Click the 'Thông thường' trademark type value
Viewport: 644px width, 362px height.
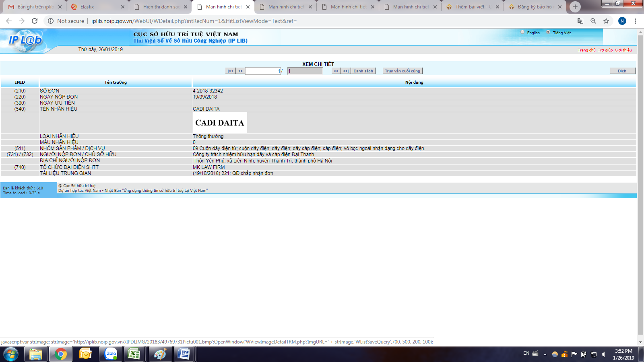coord(208,136)
